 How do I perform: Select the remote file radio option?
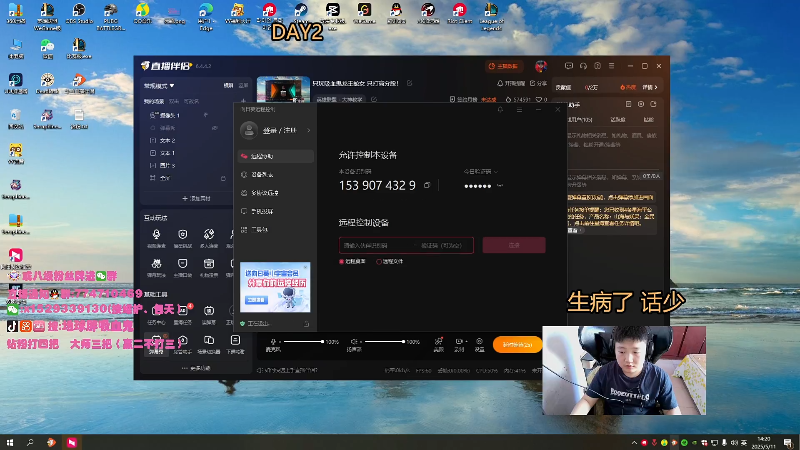[x=390, y=262]
